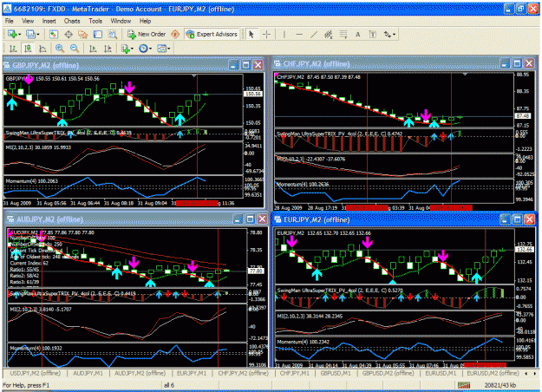Select the Horizontal Line drawing tool
Viewport: 542px width, 392px height.
click(x=299, y=34)
